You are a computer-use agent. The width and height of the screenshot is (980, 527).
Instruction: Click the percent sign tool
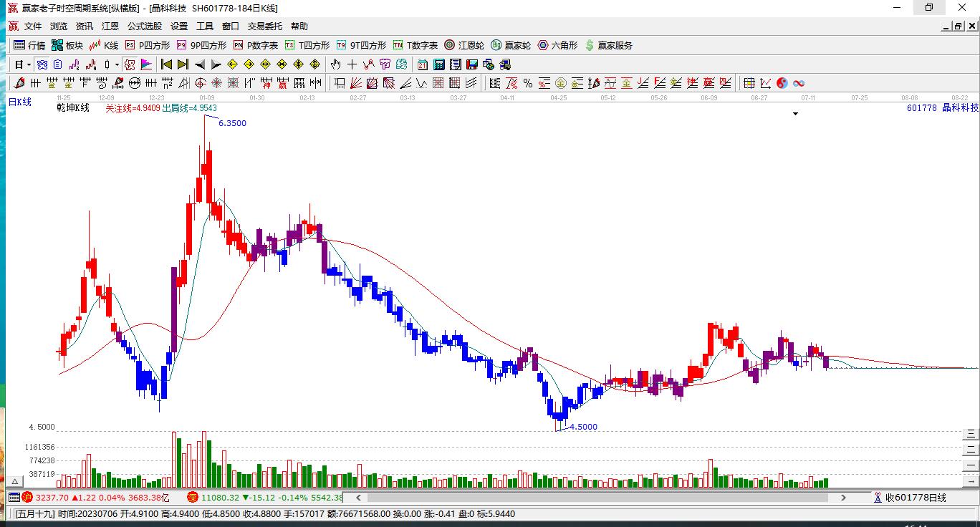click(x=528, y=83)
